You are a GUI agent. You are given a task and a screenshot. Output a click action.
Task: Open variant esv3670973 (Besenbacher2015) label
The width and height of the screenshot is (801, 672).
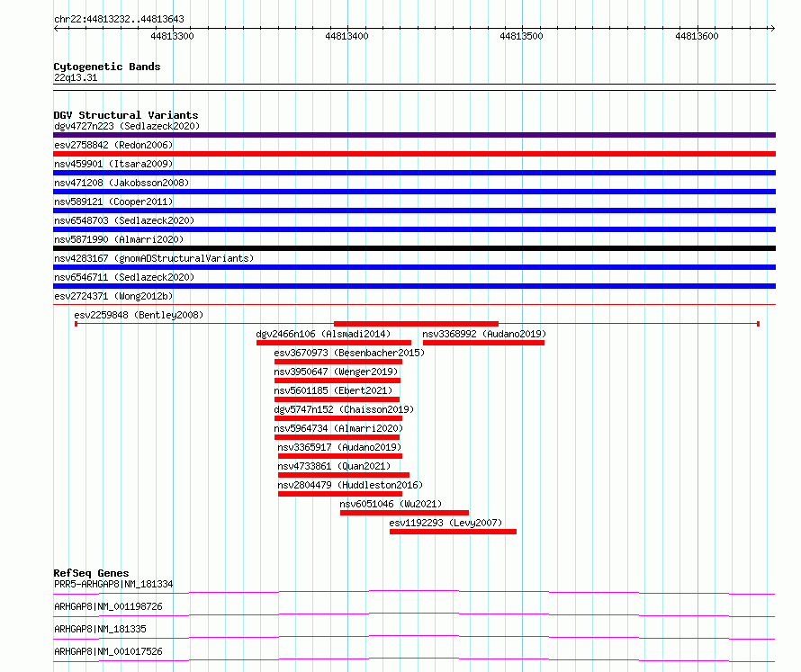[x=349, y=353]
